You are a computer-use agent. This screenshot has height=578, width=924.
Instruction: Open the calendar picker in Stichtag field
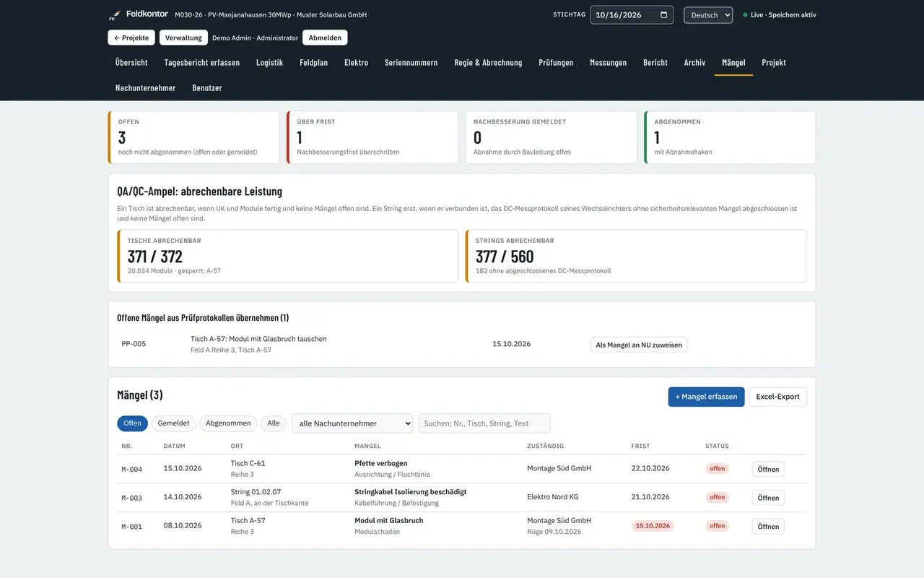(x=663, y=15)
